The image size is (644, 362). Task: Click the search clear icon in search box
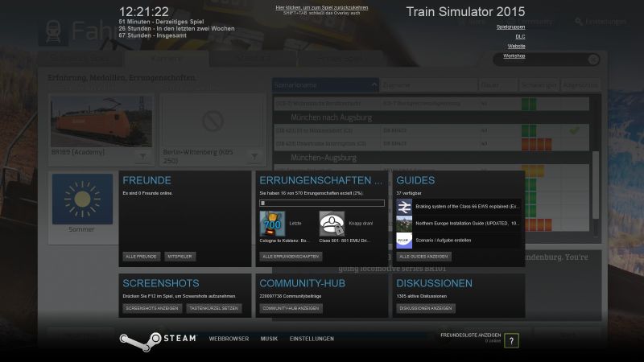[593, 60]
